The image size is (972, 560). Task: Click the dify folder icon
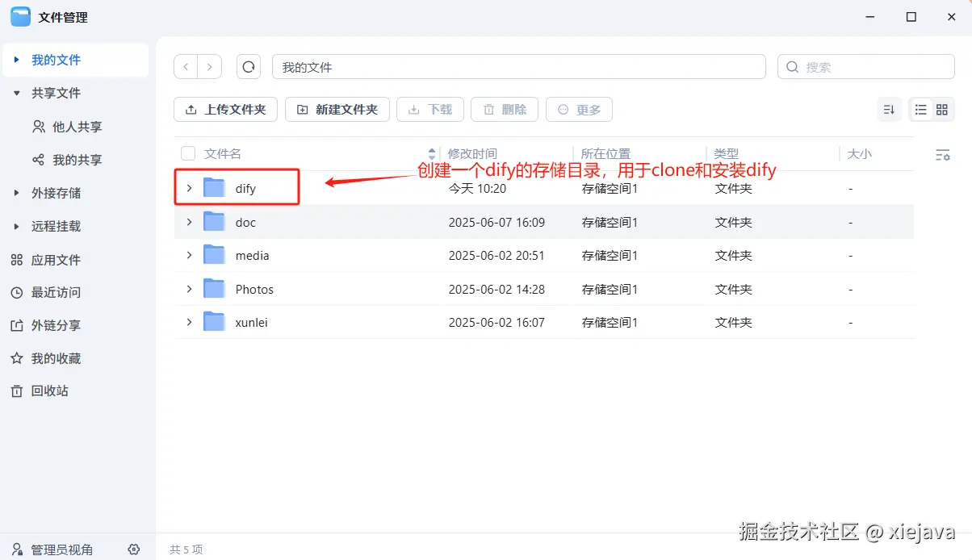click(x=214, y=188)
